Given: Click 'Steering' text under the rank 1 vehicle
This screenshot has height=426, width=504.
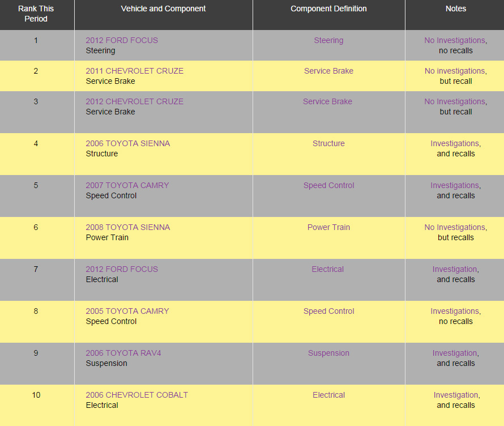Looking at the screenshot, I should pyautogui.click(x=100, y=51).
